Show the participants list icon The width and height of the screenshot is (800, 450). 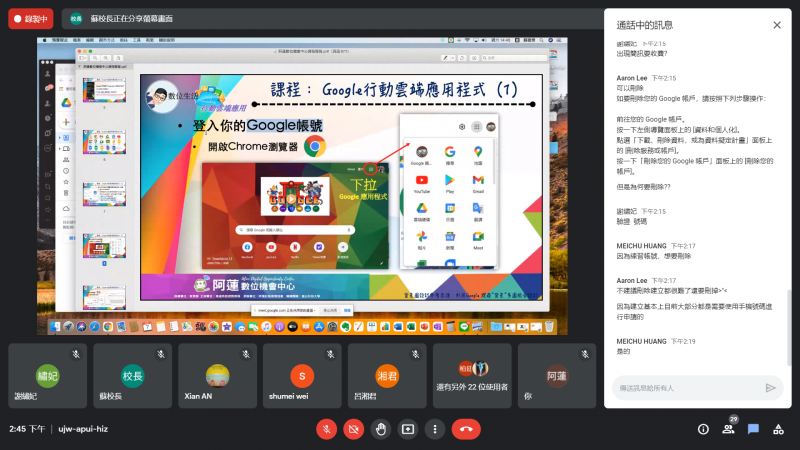[729, 429]
